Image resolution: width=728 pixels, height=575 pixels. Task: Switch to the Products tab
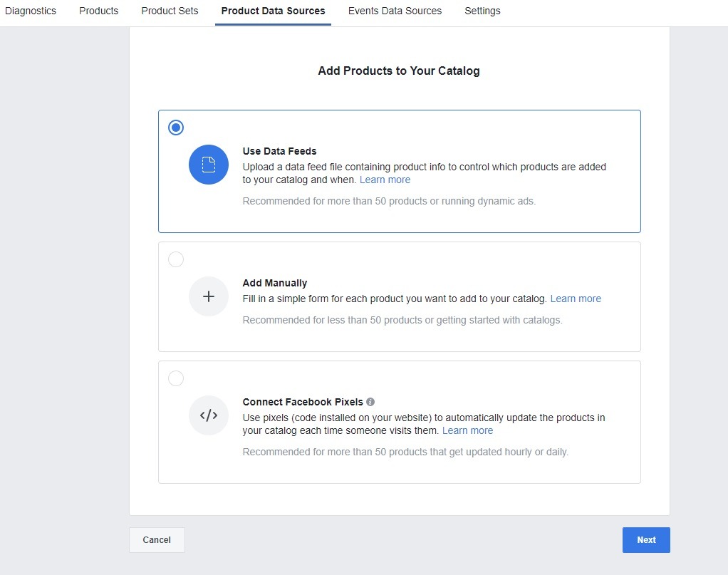(x=98, y=11)
